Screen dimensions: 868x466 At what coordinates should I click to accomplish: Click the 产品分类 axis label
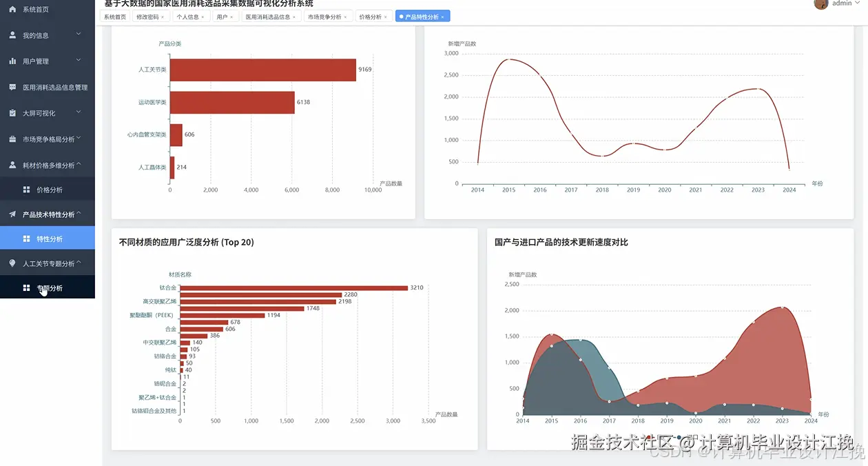[169, 43]
